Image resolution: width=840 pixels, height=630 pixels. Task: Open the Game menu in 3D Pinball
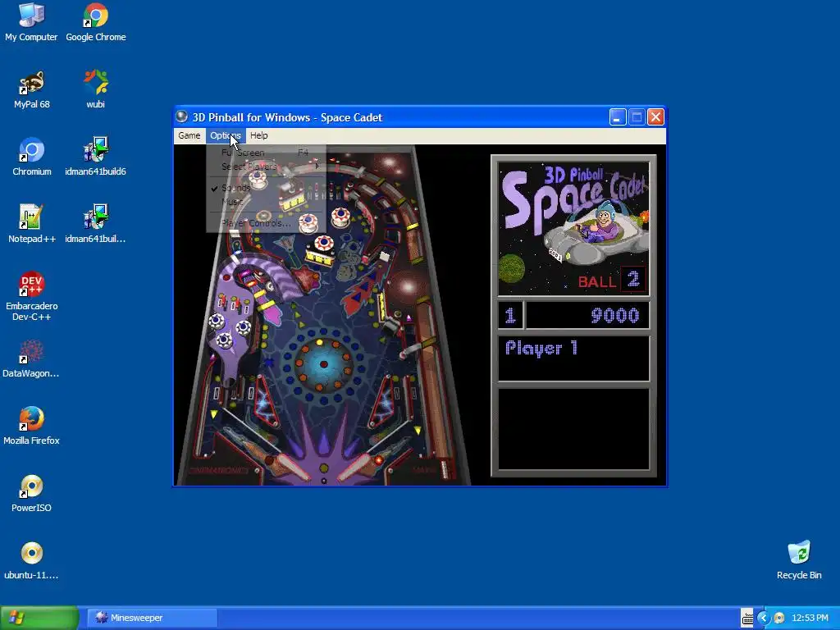click(189, 135)
